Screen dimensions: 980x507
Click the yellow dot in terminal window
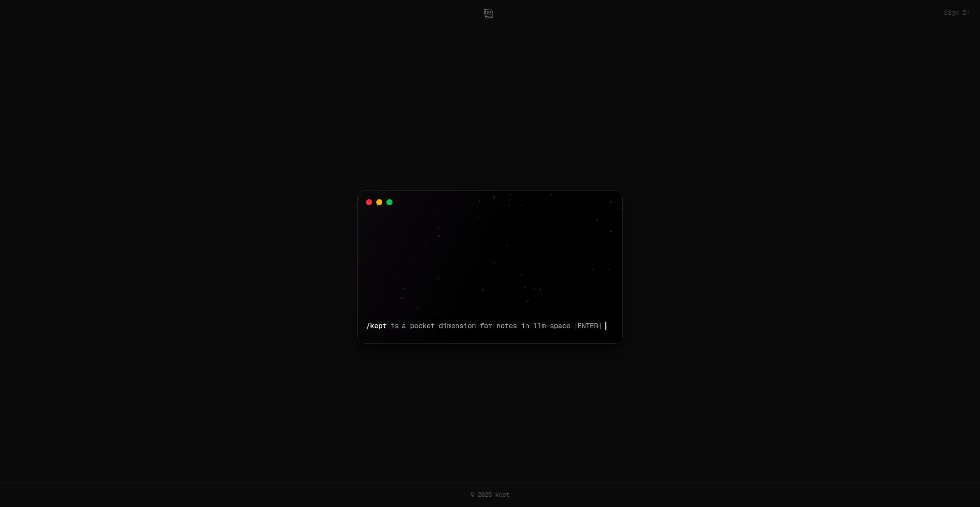(379, 202)
